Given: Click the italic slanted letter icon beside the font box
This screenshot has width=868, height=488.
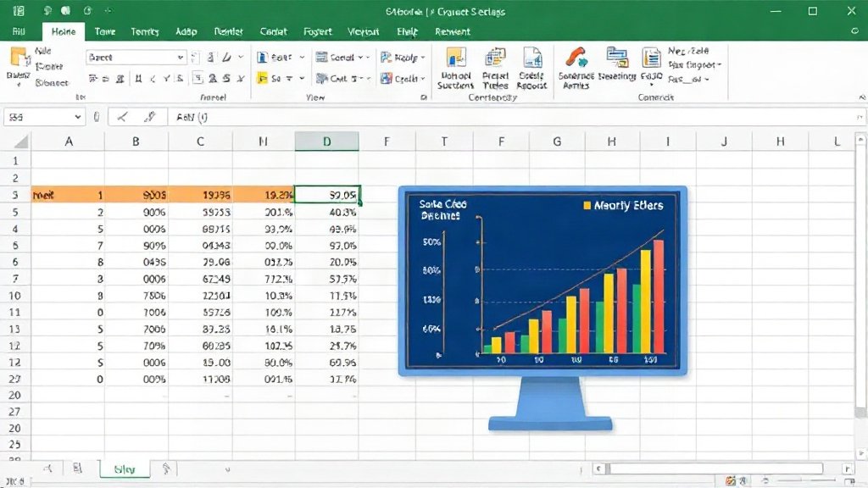Looking at the screenshot, I should pyautogui.click(x=226, y=57).
